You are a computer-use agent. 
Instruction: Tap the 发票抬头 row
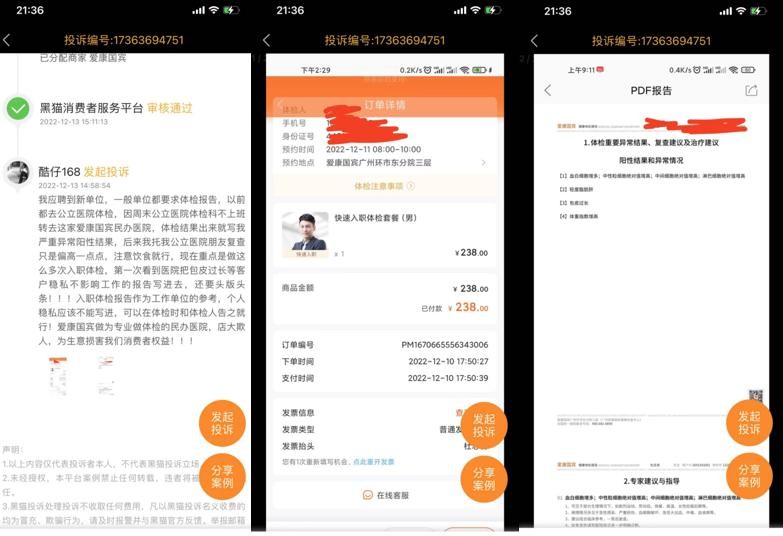pos(385,446)
